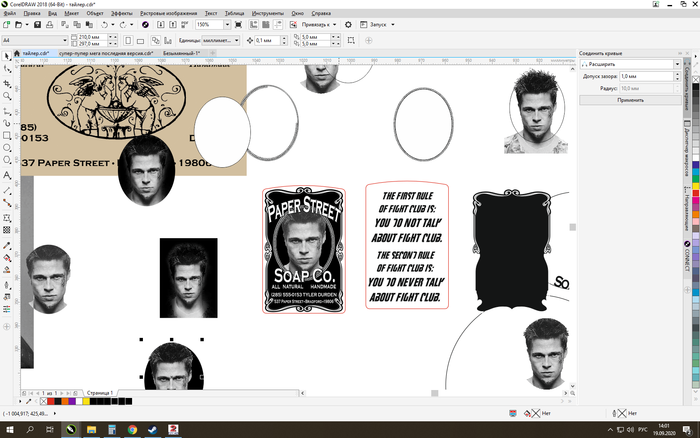Viewport: 700px width, 438px height.
Task: Select the Artistic Media tool
Action: click(x=7, y=123)
